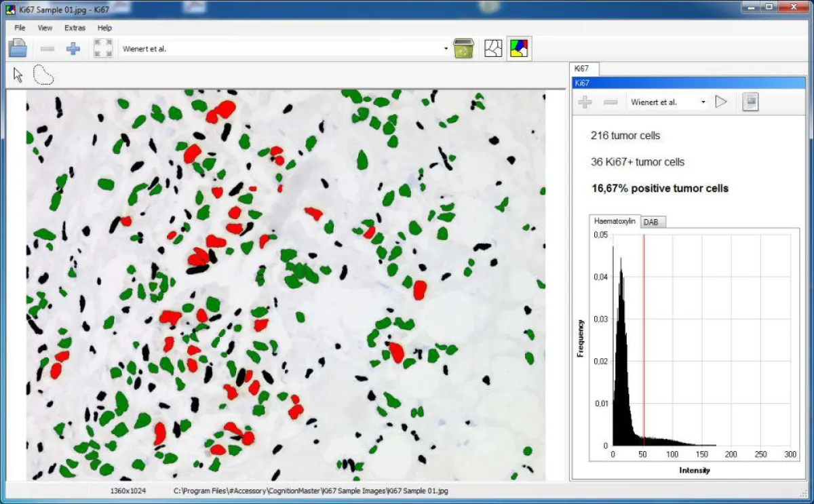
Task: Click the fit-to-screen arrows icon
Action: 103,48
